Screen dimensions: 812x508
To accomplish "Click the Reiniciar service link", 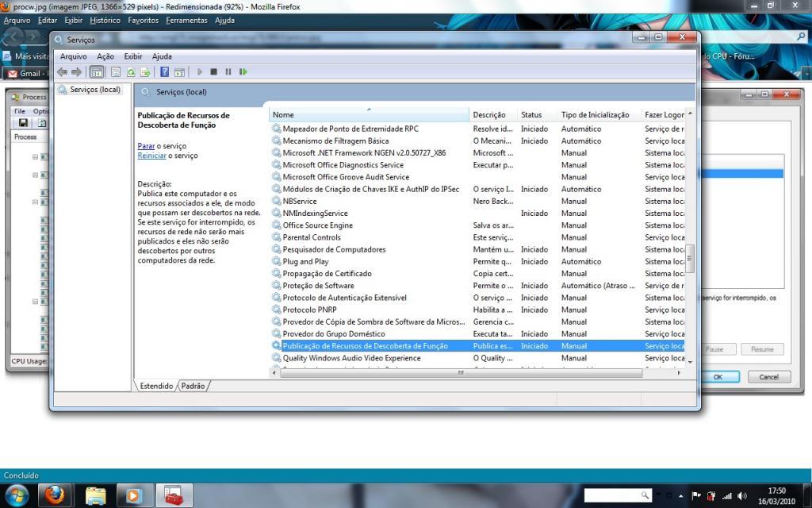I will click(151, 156).
